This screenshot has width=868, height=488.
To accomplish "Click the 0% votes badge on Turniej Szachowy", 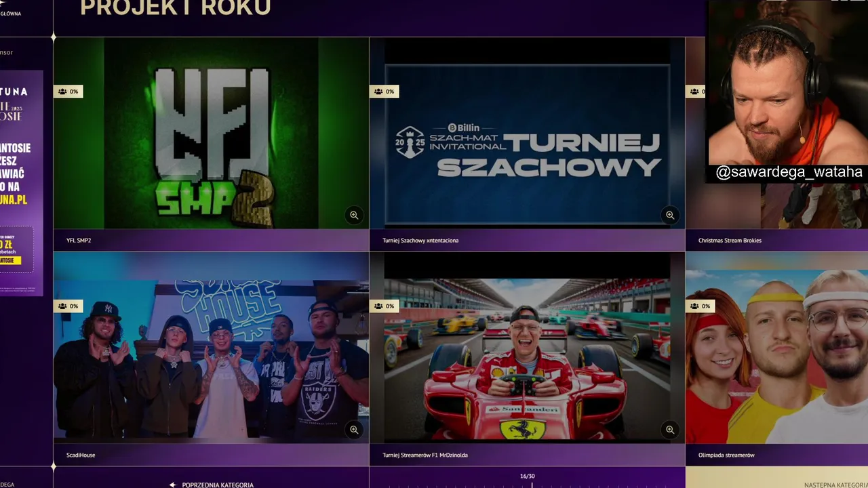I will (384, 91).
